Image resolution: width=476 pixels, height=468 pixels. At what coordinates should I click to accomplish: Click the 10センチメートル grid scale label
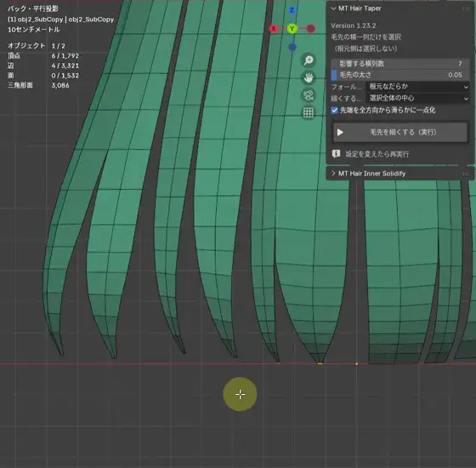click(x=33, y=30)
